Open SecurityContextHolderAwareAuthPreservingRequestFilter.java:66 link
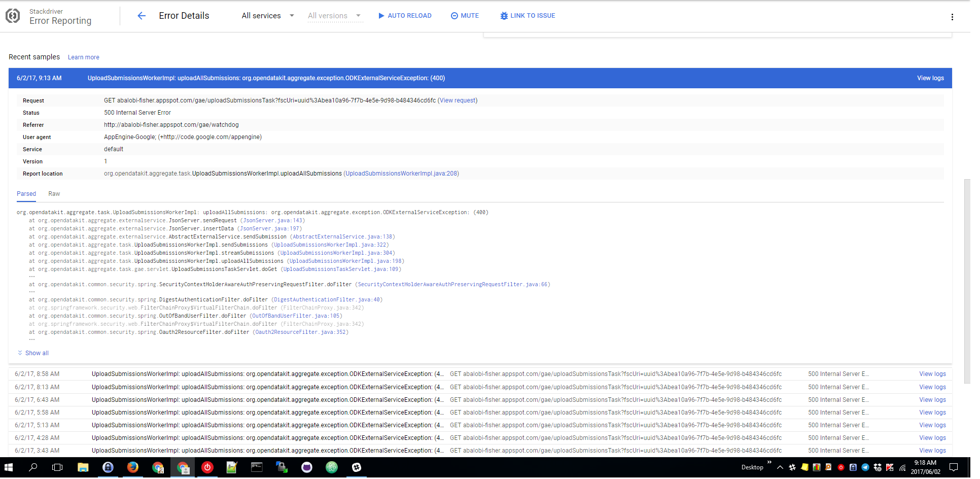 coord(453,285)
